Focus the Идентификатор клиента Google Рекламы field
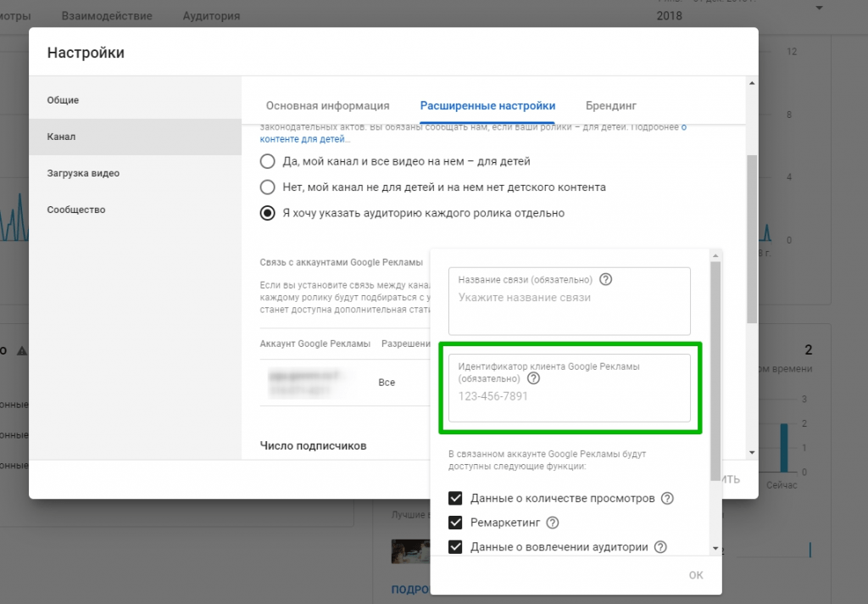The image size is (868, 604). 569,388
